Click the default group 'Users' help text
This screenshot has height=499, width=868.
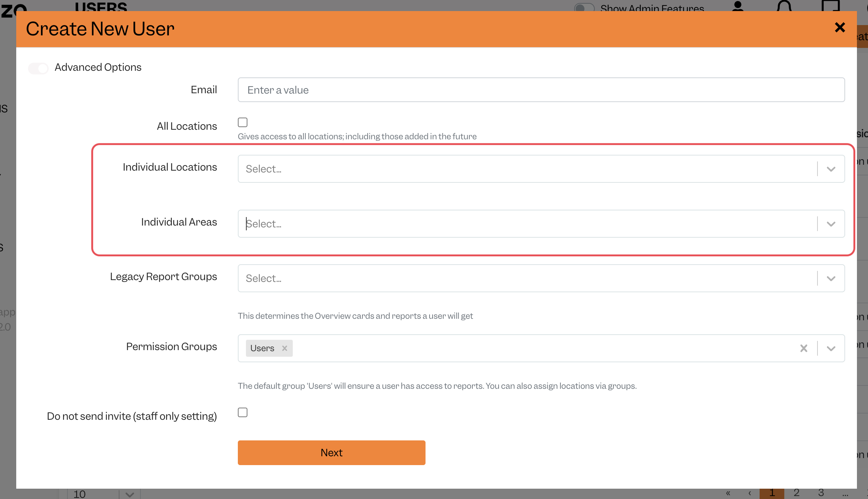pyautogui.click(x=437, y=386)
